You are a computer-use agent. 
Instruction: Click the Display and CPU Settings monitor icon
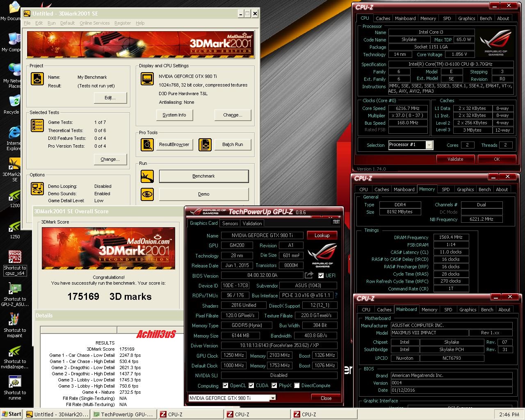147,78
